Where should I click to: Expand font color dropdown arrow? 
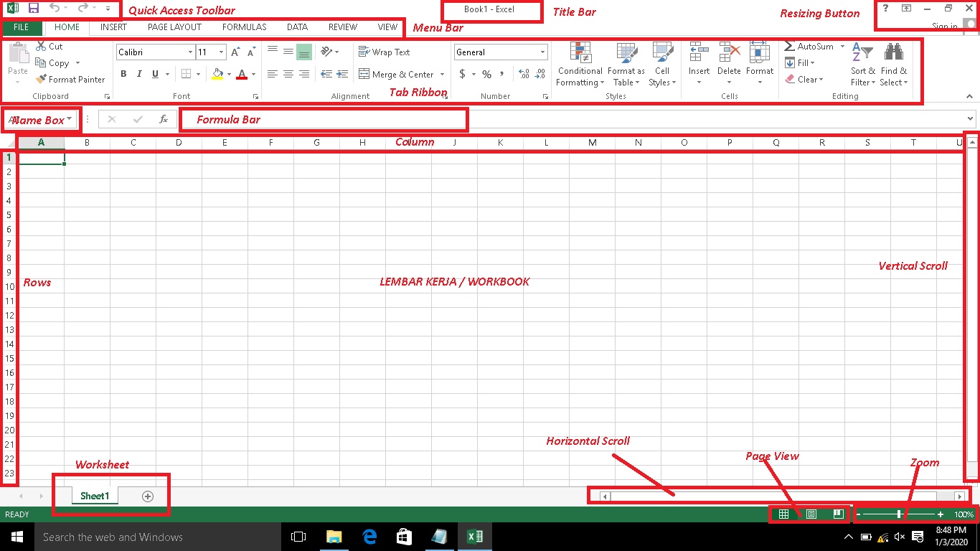tap(253, 74)
